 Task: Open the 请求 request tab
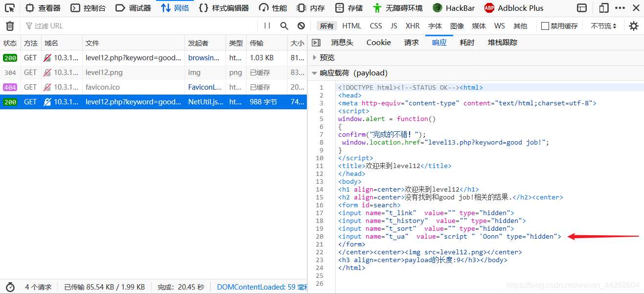pos(412,43)
